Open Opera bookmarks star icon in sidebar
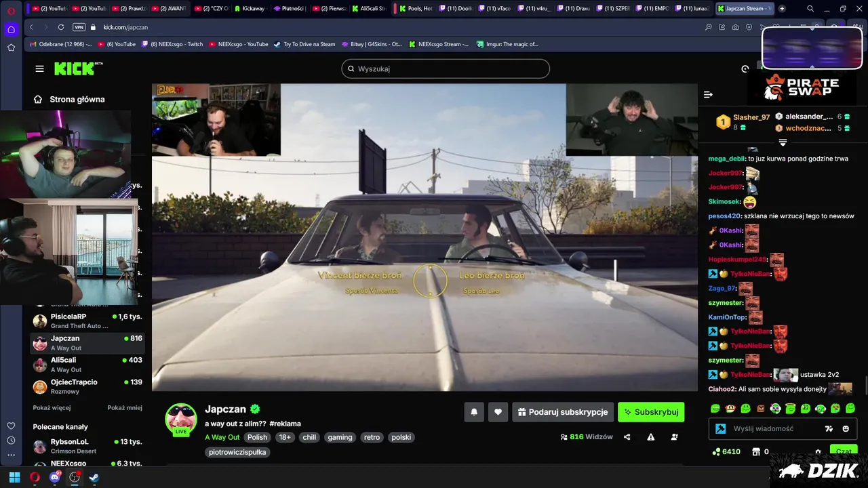 pos(11,47)
